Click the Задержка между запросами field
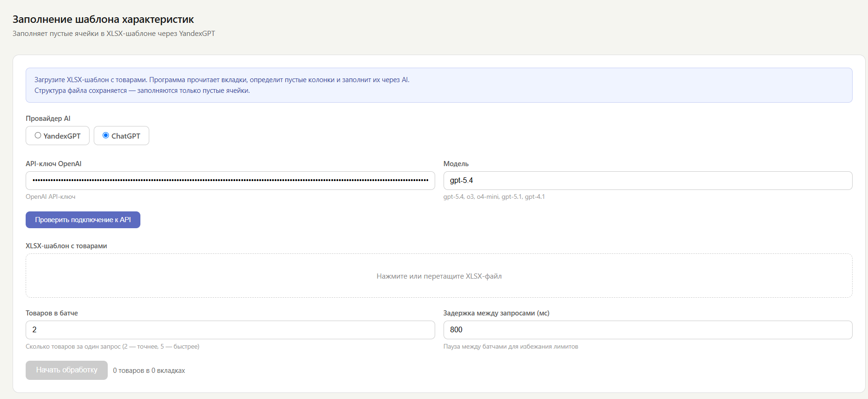Viewport: 868px width, 399px height. point(647,330)
